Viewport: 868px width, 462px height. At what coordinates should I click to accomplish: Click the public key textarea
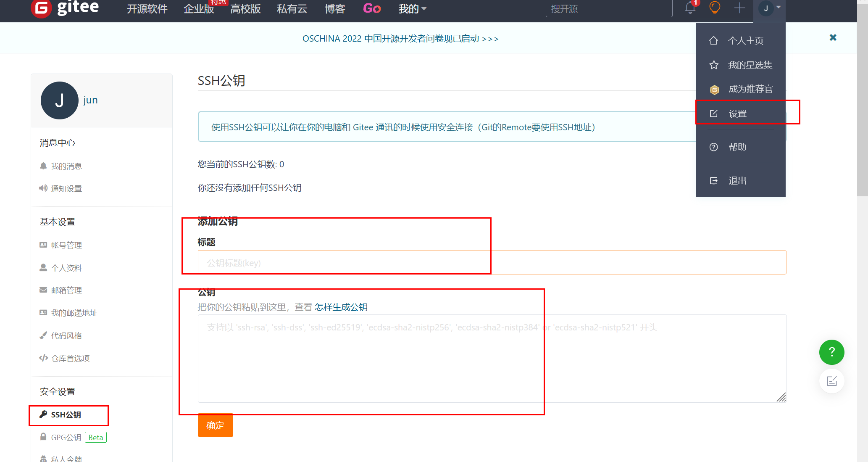pos(492,359)
